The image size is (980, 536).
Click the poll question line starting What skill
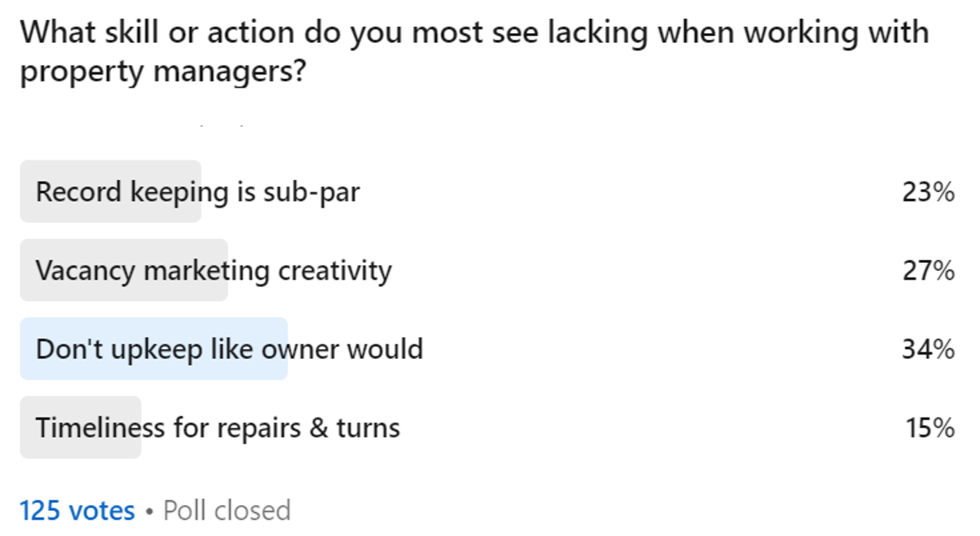[474, 33]
